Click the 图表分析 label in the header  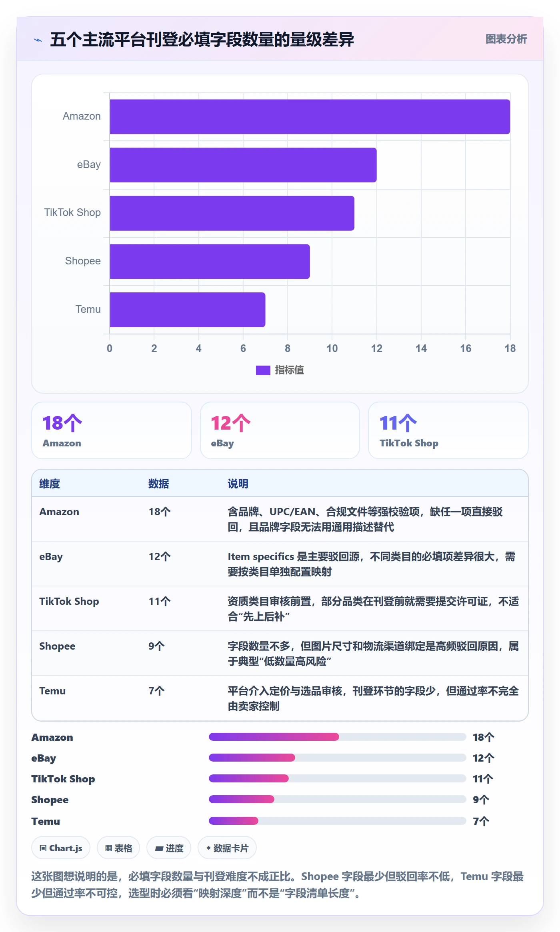(506, 39)
